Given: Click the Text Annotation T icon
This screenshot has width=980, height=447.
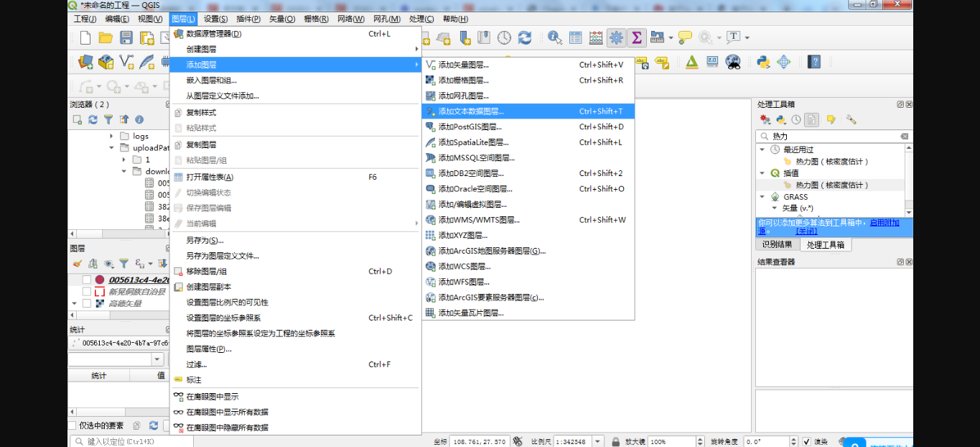Looking at the screenshot, I should click(733, 37).
